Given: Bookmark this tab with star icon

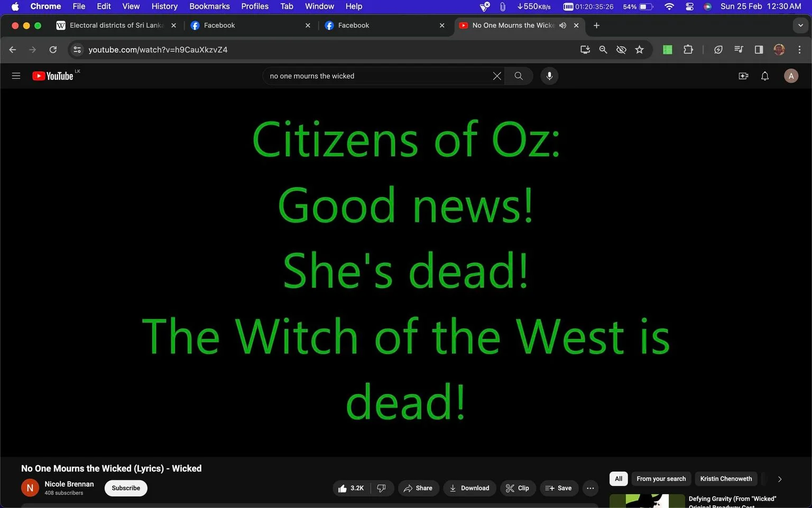Looking at the screenshot, I should pyautogui.click(x=640, y=50).
